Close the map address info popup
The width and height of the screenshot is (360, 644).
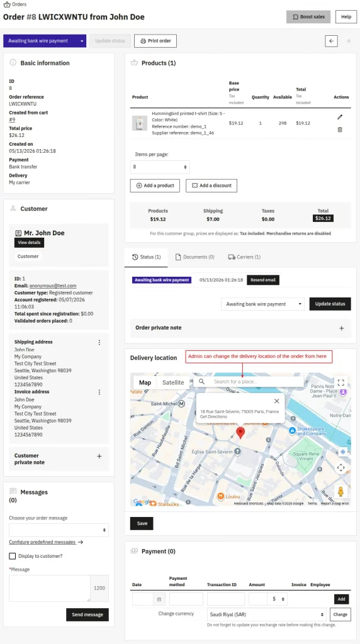pos(276,401)
